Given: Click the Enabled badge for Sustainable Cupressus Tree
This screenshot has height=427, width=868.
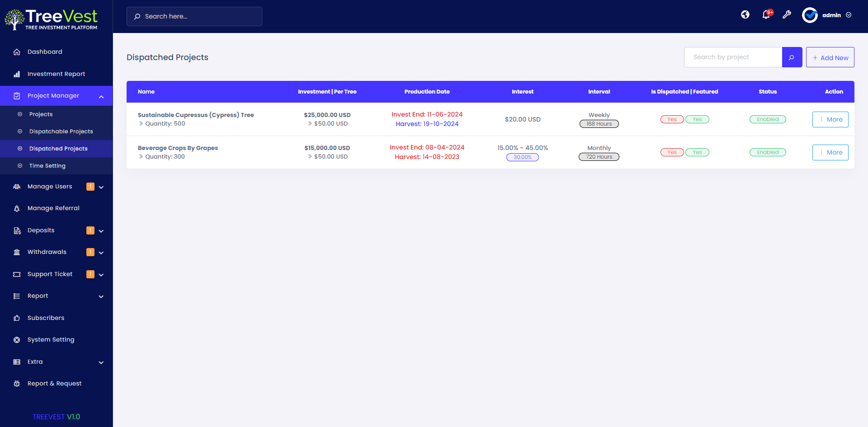Looking at the screenshot, I should click(x=768, y=119).
